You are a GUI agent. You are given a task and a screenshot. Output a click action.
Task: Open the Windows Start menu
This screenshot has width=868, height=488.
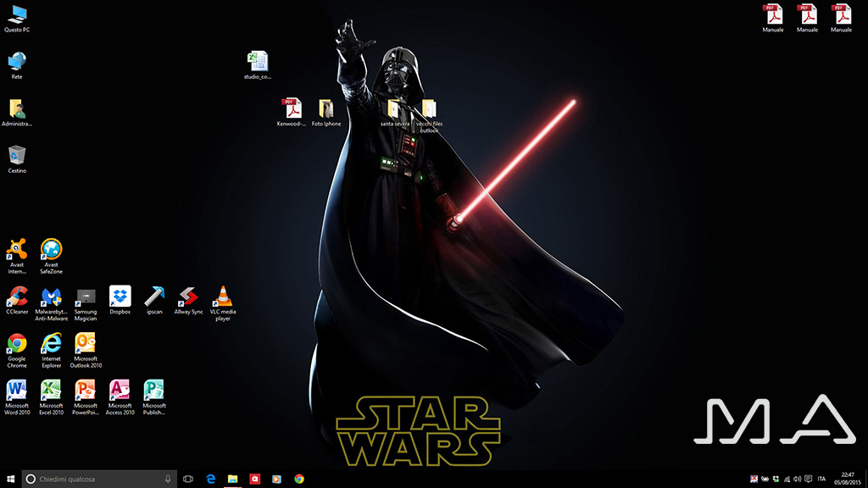click(x=10, y=480)
